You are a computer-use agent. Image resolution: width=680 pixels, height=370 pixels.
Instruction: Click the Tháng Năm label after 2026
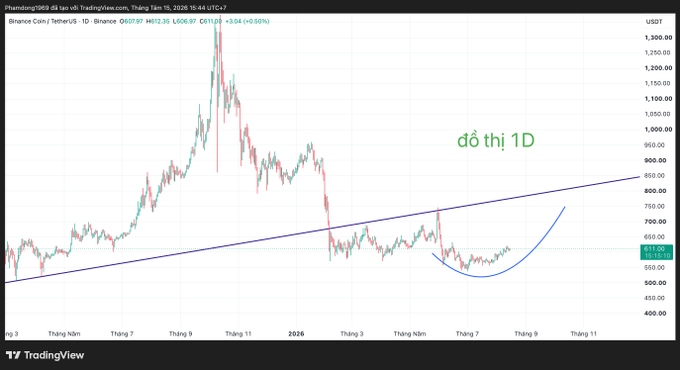click(410, 334)
